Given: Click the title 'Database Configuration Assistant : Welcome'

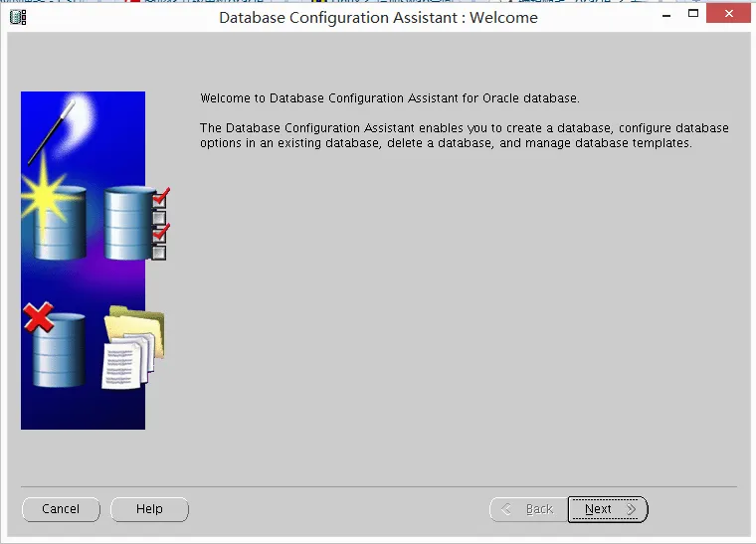Looking at the screenshot, I should [x=378, y=17].
